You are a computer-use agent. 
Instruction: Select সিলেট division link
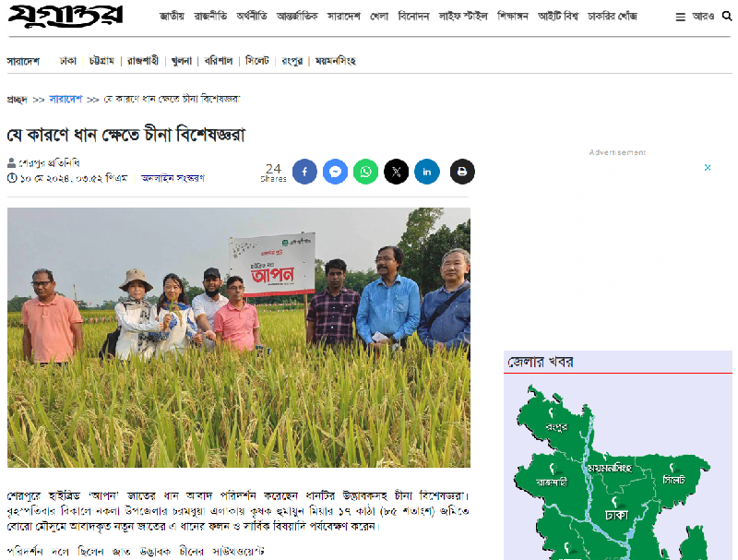tap(257, 61)
